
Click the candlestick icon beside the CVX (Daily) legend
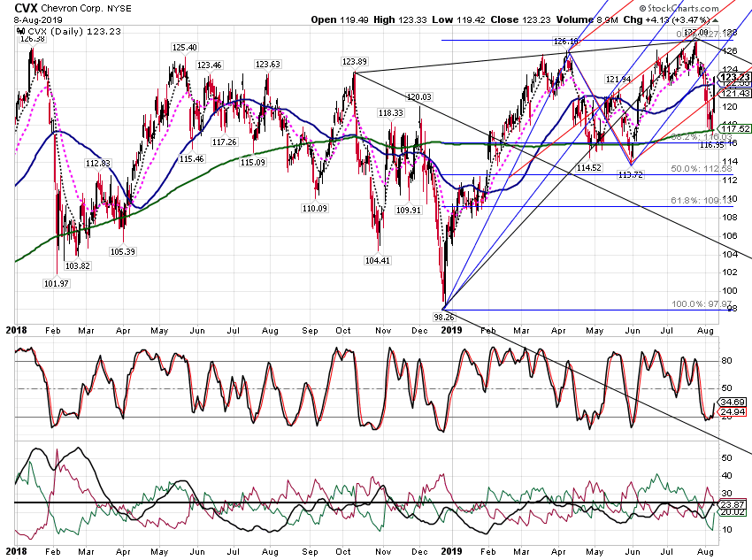tap(20, 31)
